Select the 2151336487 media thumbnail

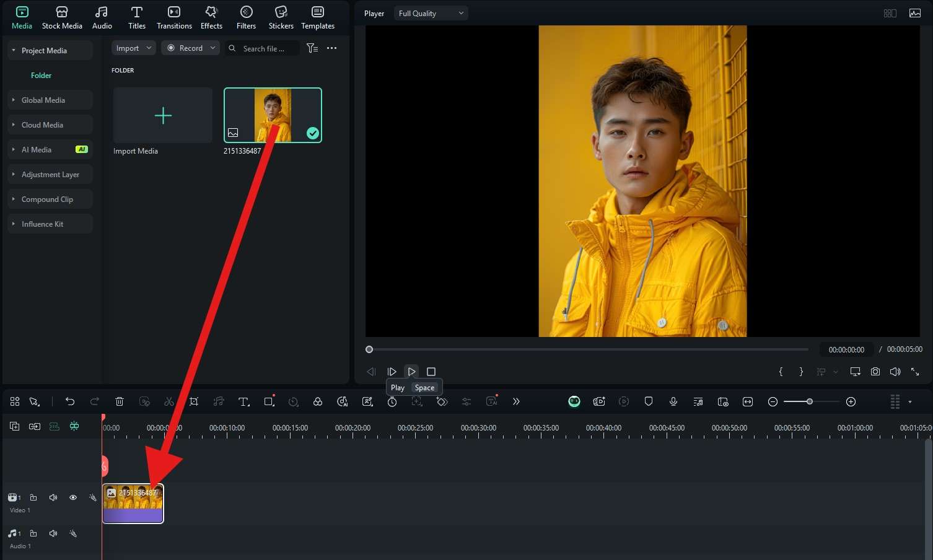point(273,115)
